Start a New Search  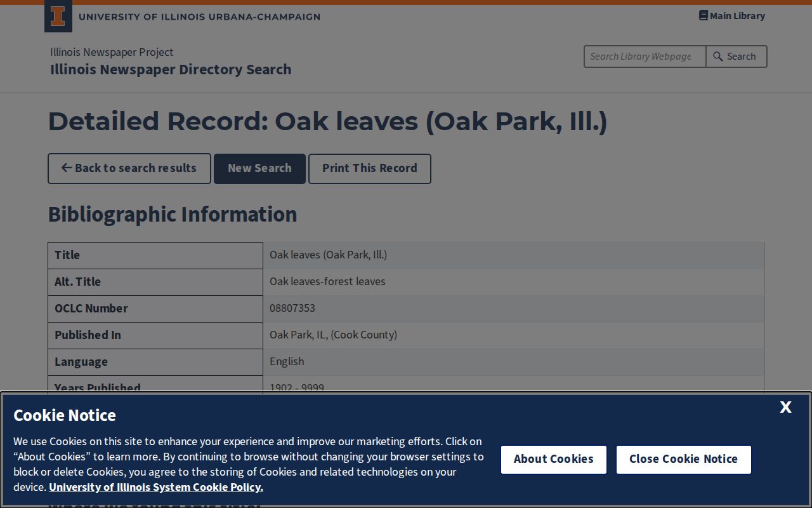pyautogui.click(x=259, y=169)
